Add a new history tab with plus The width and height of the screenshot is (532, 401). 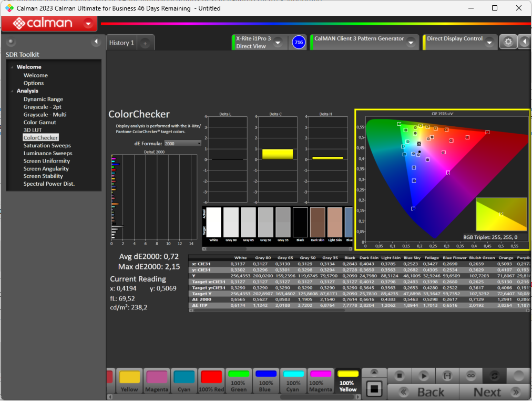pyautogui.click(x=145, y=43)
